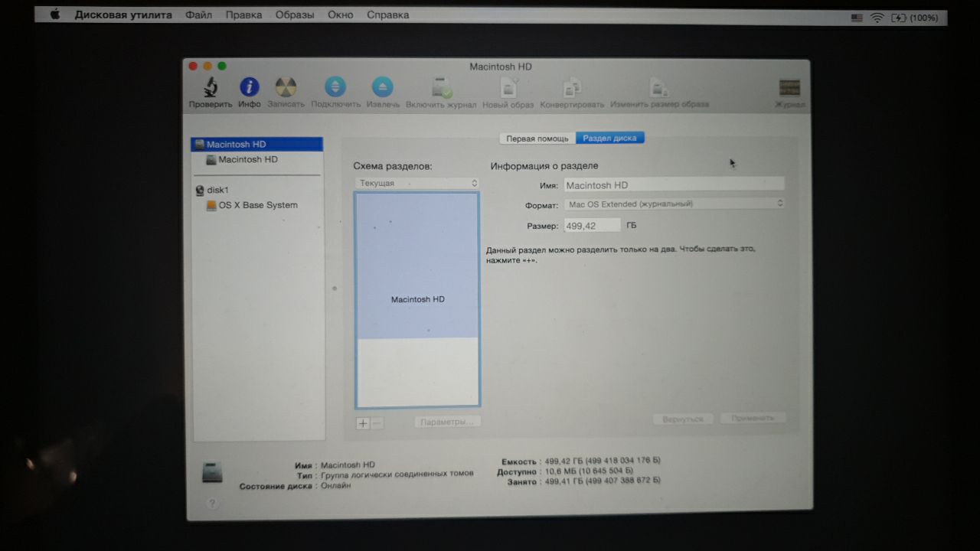Click the Вернуться revert button
The width and height of the screenshot is (980, 551).
pyautogui.click(x=683, y=419)
